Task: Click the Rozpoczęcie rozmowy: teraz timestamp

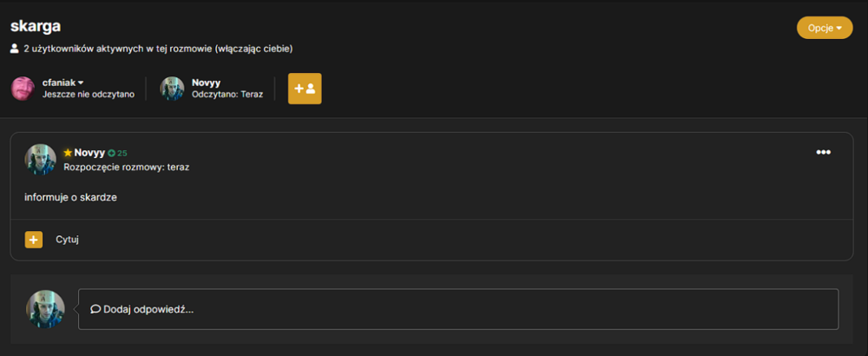Action: coord(127,167)
